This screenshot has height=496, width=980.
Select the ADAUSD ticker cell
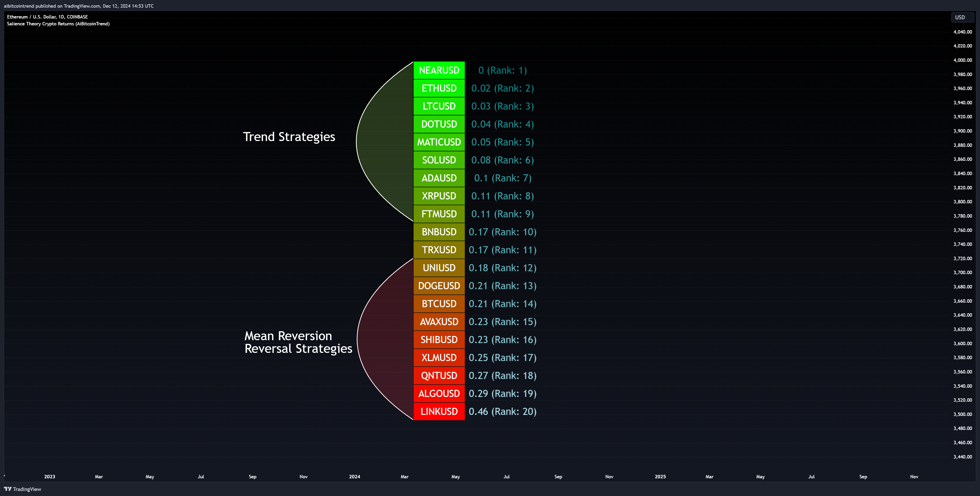pos(439,178)
